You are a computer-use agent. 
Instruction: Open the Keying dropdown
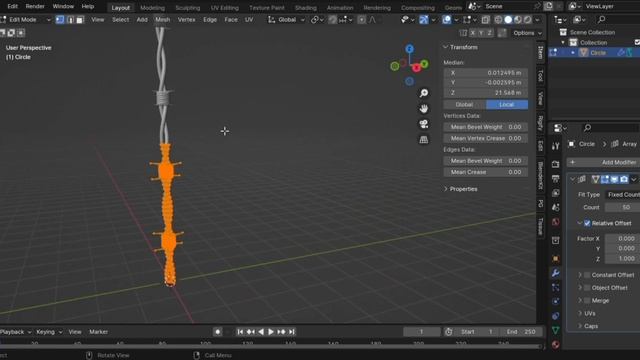click(x=49, y=332)
